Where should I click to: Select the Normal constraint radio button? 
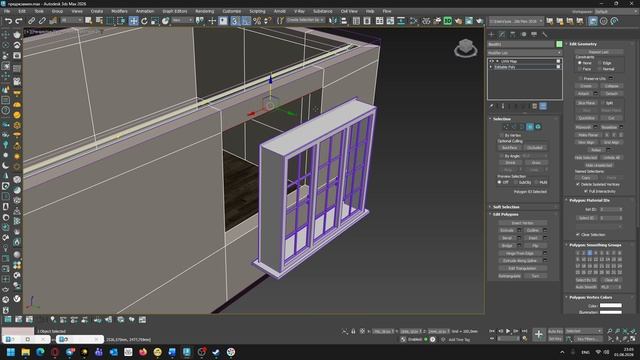[x=600, y=69]
